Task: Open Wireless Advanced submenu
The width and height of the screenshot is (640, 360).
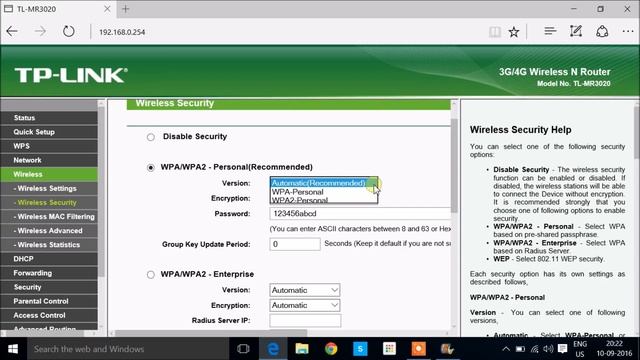Action: [49, 231]
